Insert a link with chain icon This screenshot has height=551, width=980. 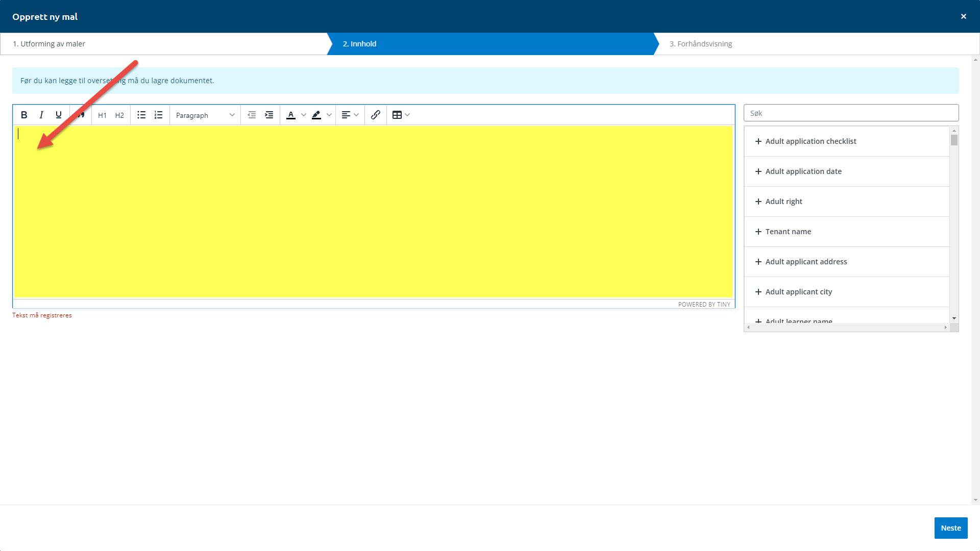pos(376,115)
